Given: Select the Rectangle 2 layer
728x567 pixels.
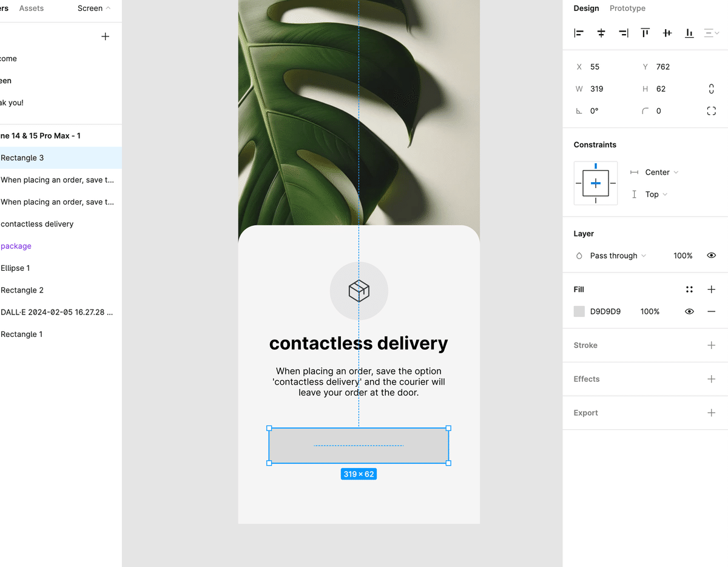Looking at the screenshot, I should click(x=61, y=290).
